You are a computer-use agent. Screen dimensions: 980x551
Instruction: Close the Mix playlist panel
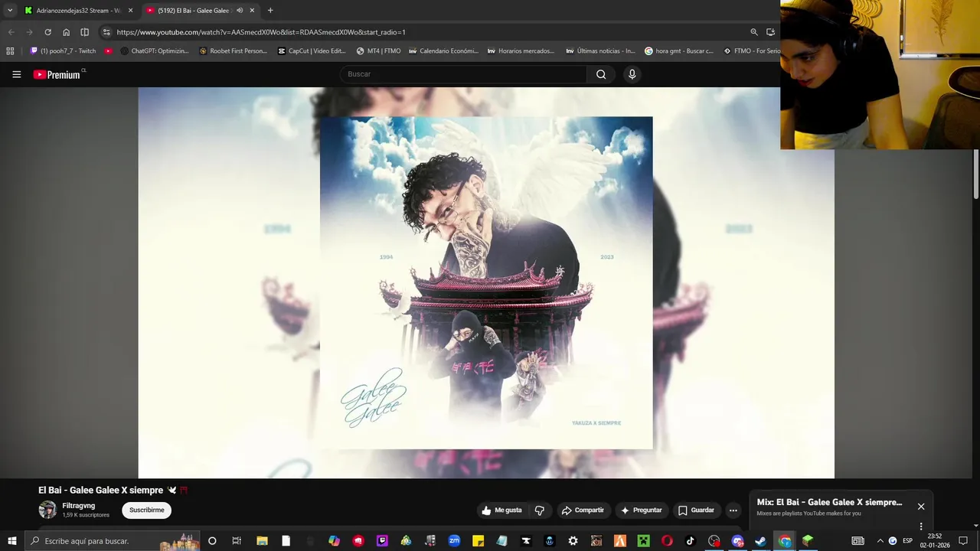(x=921, y=507)
